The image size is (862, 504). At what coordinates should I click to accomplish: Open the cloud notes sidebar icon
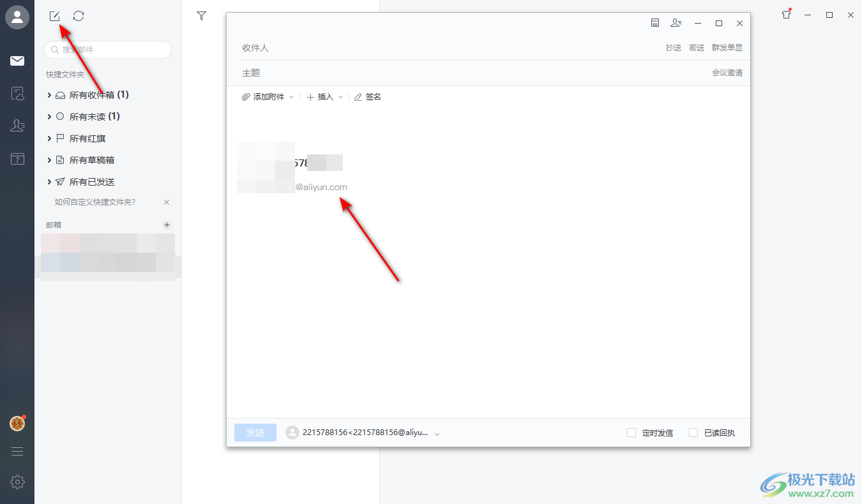(17, 94)
